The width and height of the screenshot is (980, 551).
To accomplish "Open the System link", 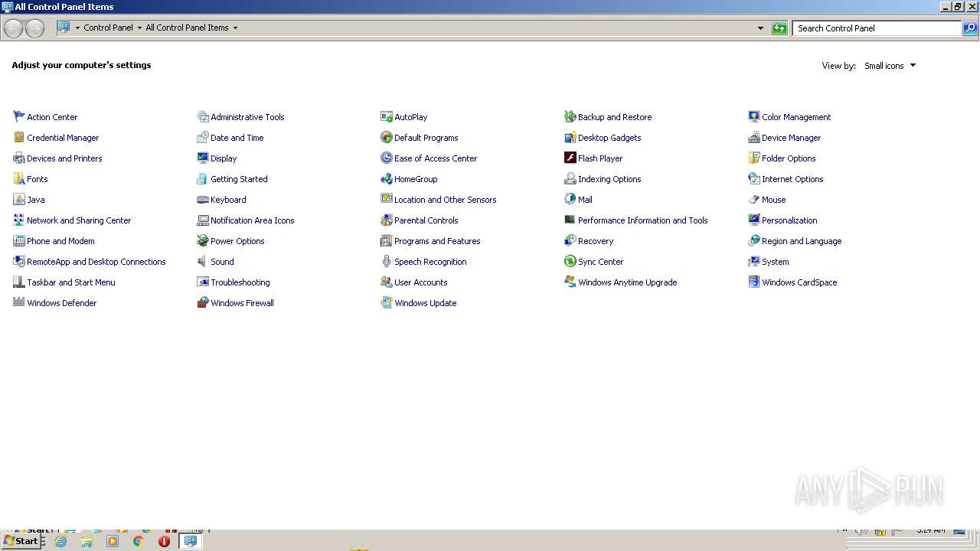I will [x=775, y=262].
